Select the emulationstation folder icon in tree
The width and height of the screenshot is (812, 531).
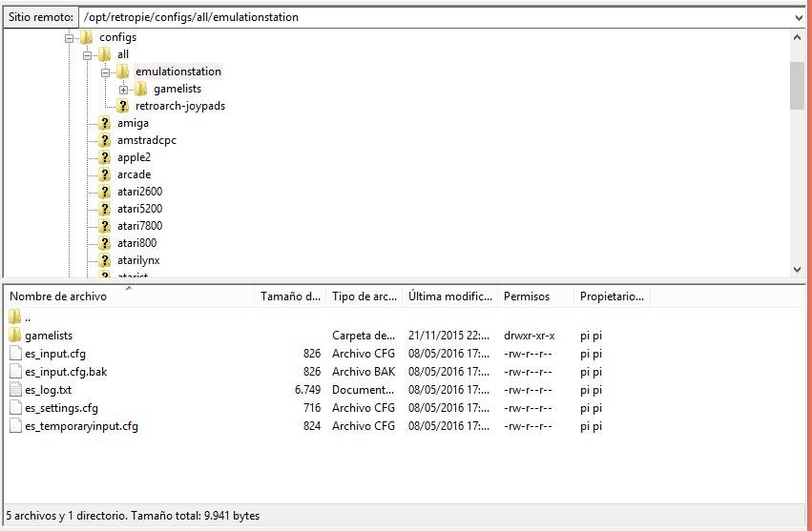[123, 71]
